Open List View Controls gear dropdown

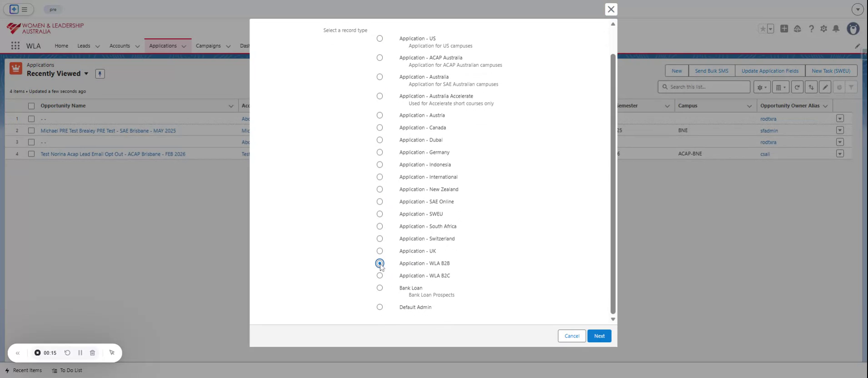pyautogui.click(x=762, y=87)
